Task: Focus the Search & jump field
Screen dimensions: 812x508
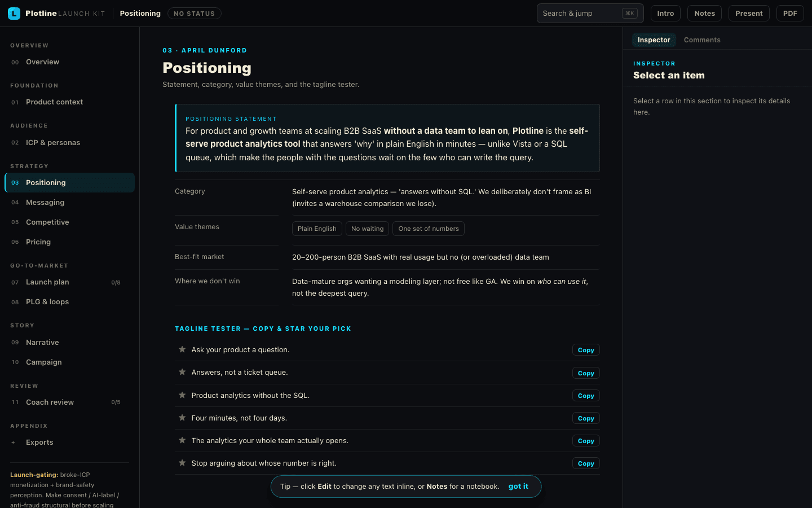Action: [x=590, y=14]
